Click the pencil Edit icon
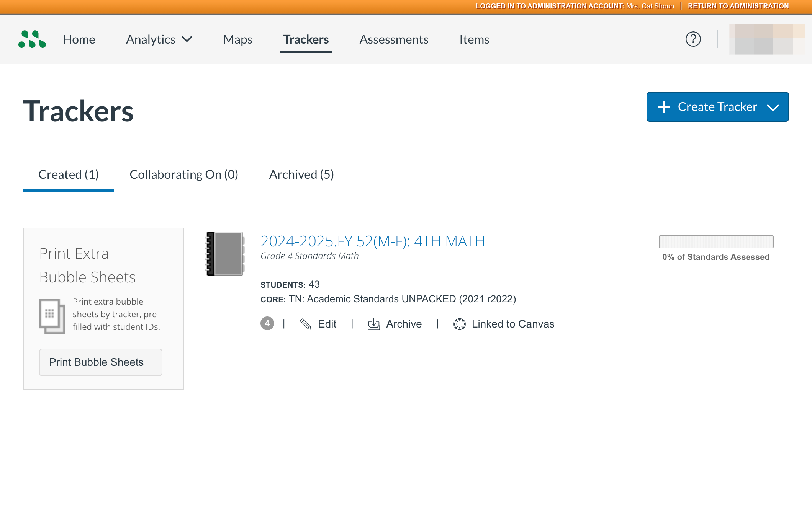The height and width of the screenshot is (512, 812). (305, 324)
